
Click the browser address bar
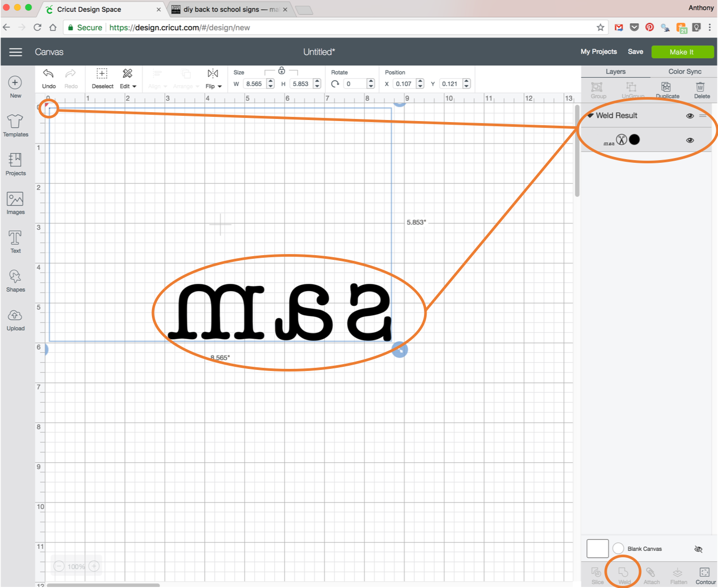point(334,27)
